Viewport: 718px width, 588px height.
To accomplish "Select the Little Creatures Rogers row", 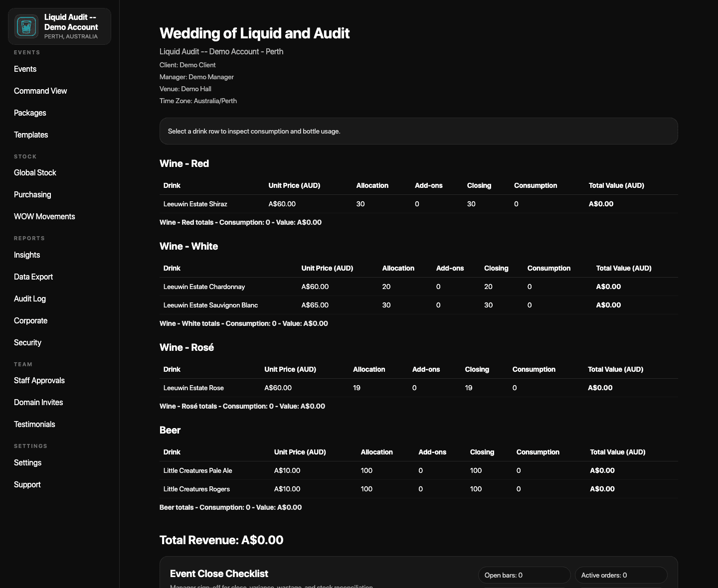I will point(419,489).
